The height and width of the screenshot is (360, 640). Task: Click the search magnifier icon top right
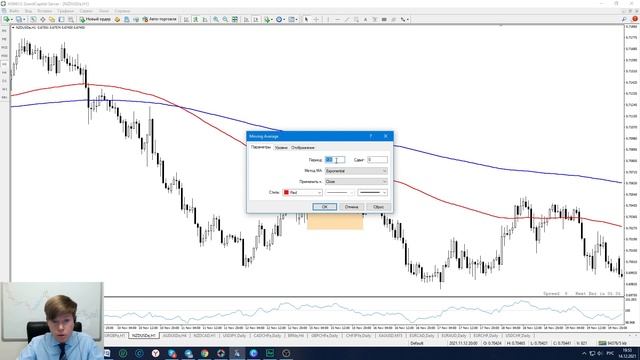(624, 19)
